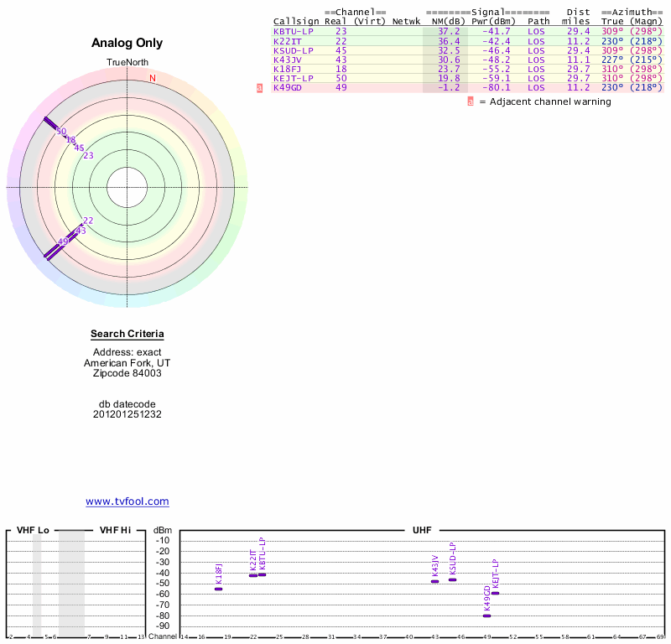Click KSUD-LP marker in UHF spectrum chart

click(452, 579)
